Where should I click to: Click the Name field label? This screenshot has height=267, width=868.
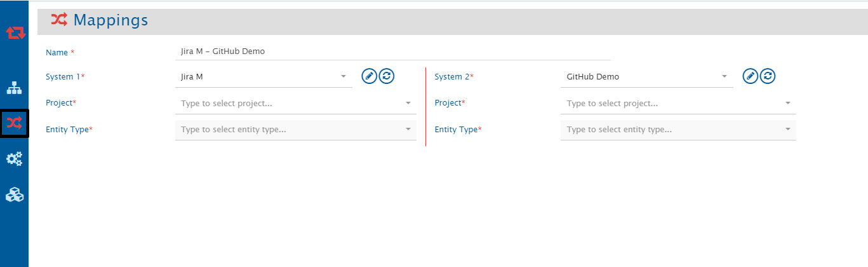pyautogui.click(x=57, y=53)
